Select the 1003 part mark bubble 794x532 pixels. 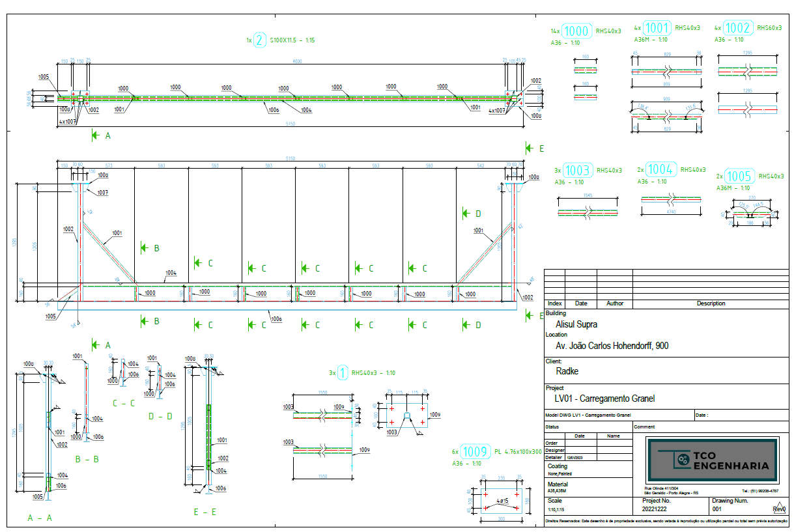tap(577, 171)
